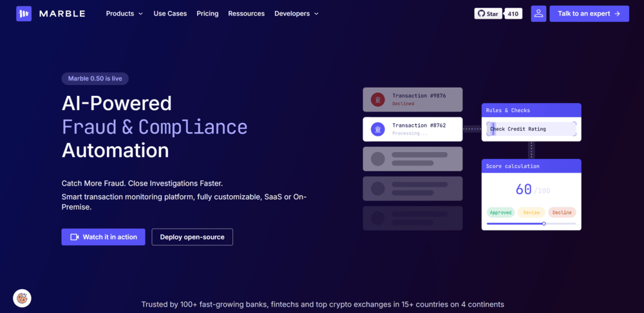Image resolution: width=644 pixels, height=313 pixels.
Task: Click the Fraud & Compliance heading
Action: coord(155,127)
